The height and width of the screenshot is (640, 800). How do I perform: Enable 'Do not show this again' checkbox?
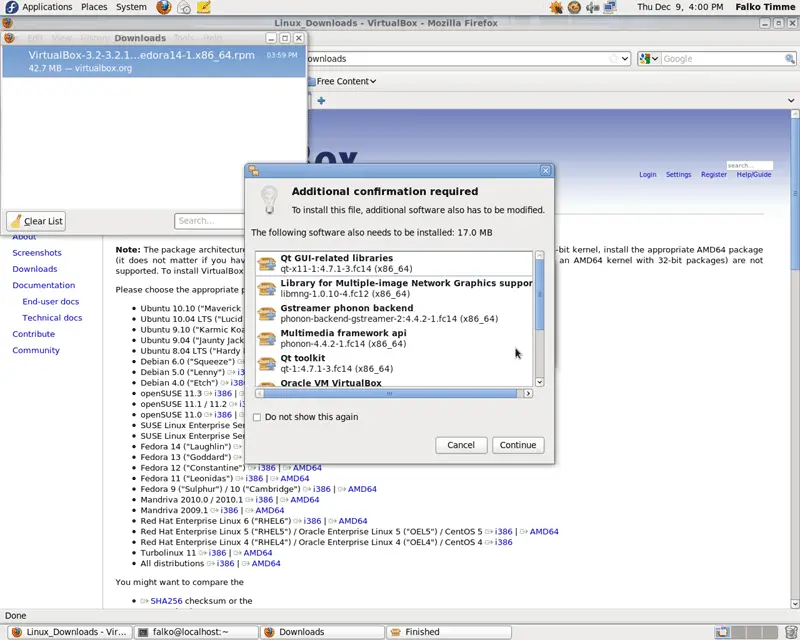[257, 417]
